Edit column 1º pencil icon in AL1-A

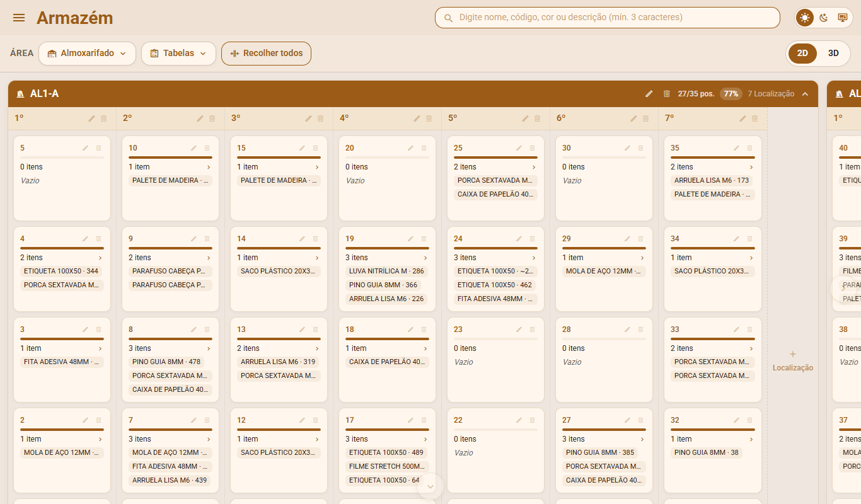(x=92, y=118)
